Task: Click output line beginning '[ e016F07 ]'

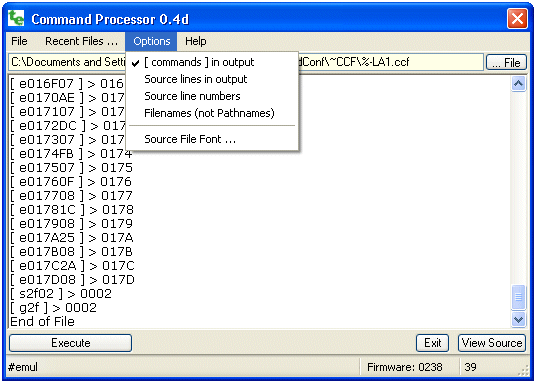Action: 67,84
